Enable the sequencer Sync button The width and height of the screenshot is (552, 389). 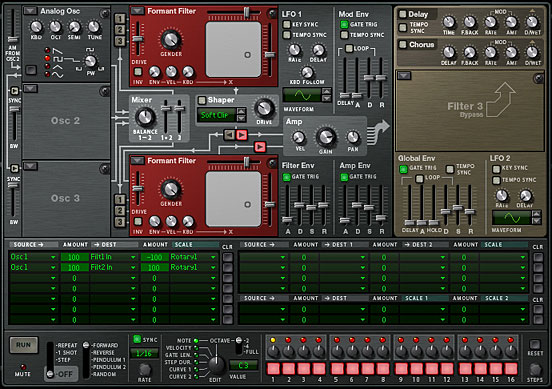pos(137,339)
